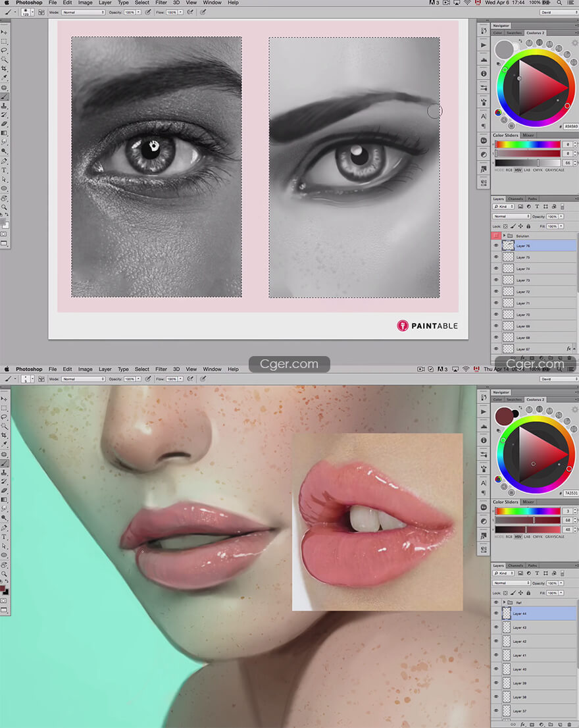Pick the Lasso tool in the lower window
This screenshot has width=579, height=728.
click(x=4, y=417)
